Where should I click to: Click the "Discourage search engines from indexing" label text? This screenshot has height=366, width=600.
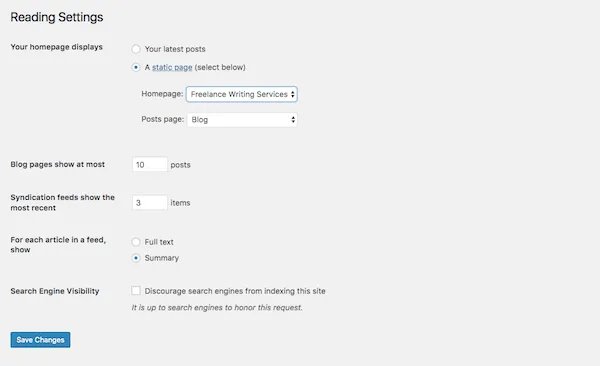pos(235,291)
